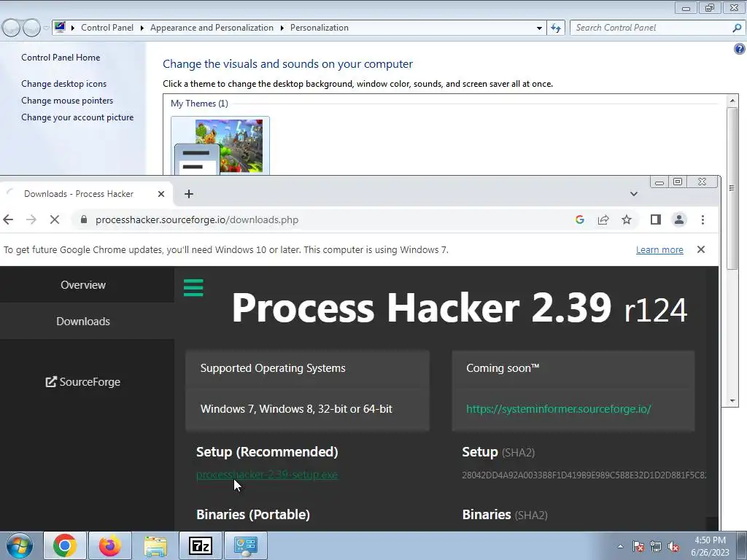Viewport: 747px width, 560px height.
Task: Go back in the Chrome browser
Action: pyautogui.click(x=8, y=219)
